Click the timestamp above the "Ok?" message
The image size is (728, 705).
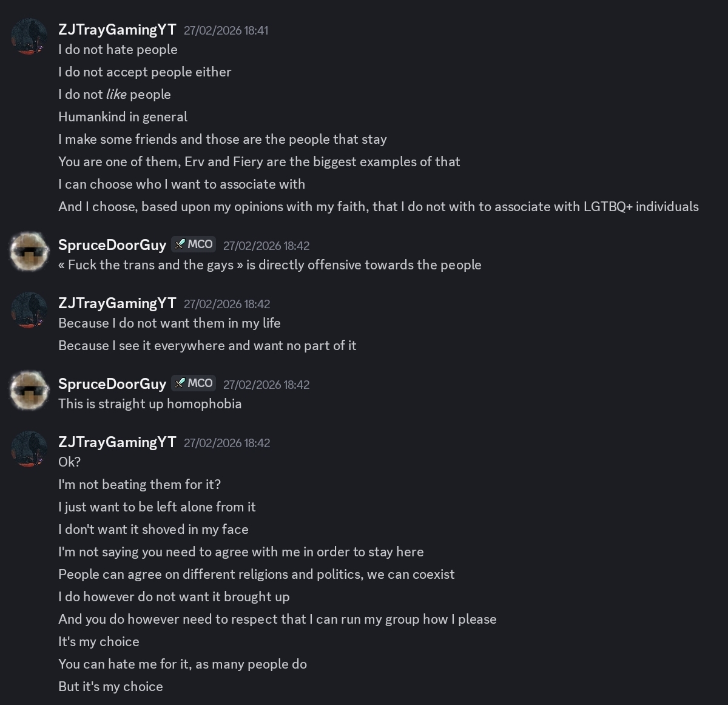click(227, 443)
